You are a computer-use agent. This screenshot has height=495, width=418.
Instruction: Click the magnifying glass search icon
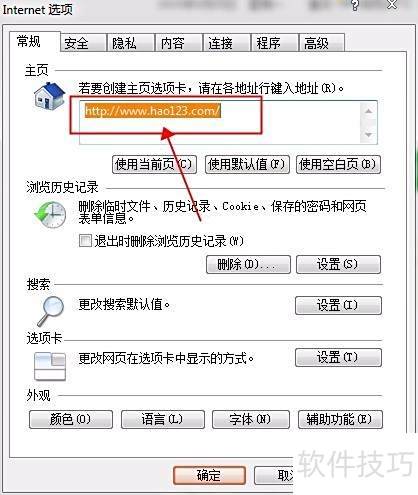click(x=50, y=311)
